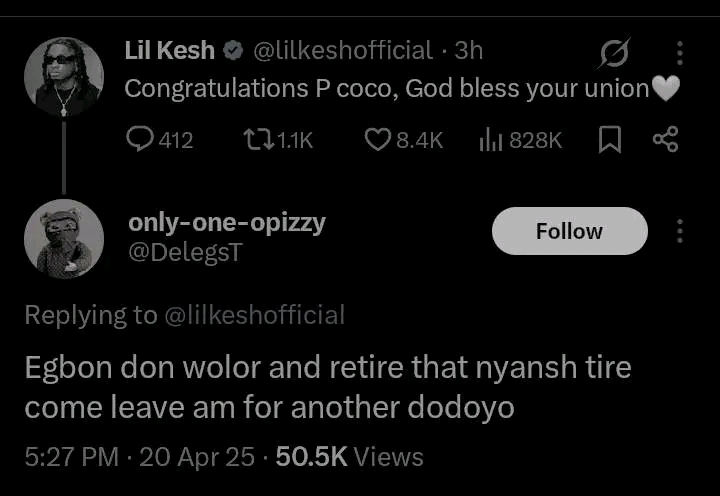Open view analytics bar chart icon
This screenshot has width=720, height=496.
(x=490, y=140)
